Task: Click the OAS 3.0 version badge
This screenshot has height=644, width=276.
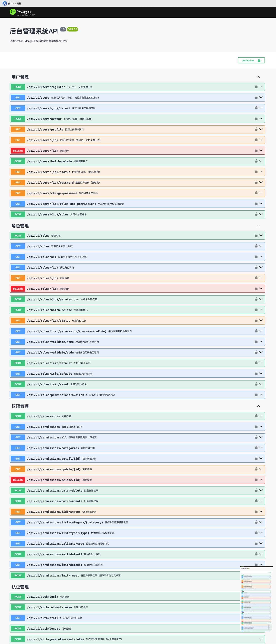Action: (x=73, y=30)
